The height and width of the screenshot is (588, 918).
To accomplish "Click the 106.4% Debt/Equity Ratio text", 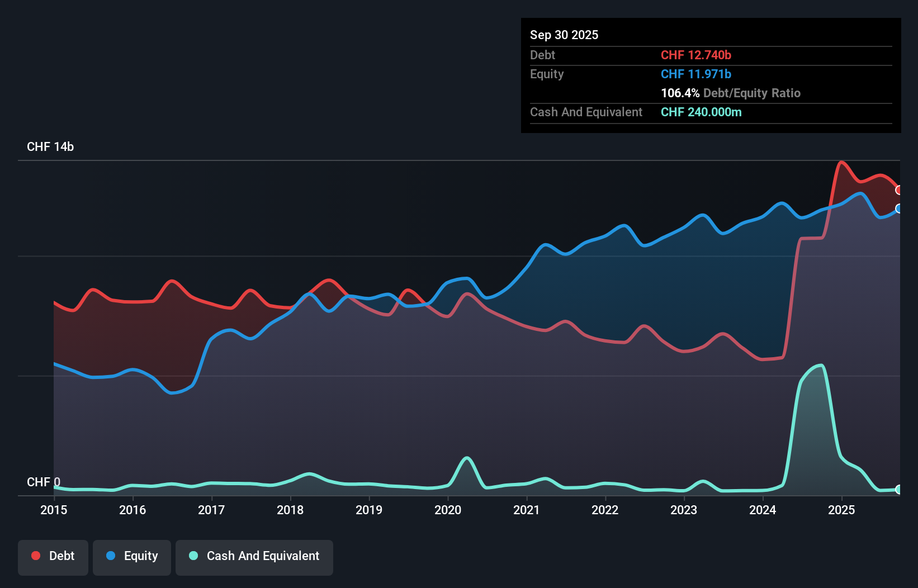I will coord(731,93).
